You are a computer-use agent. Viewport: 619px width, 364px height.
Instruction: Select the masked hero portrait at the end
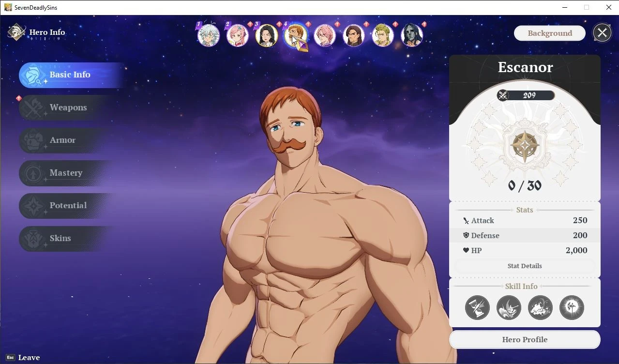[x=412, y=35]
